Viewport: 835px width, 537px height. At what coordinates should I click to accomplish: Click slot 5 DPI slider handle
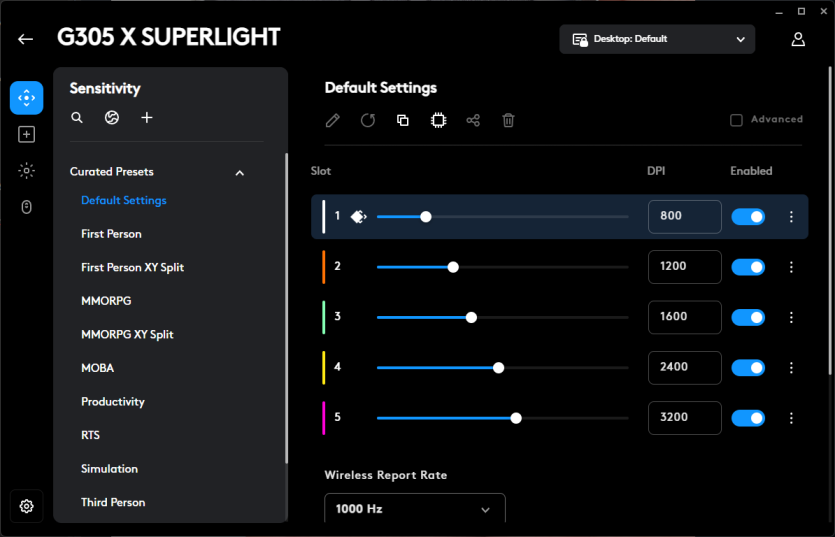516,418
